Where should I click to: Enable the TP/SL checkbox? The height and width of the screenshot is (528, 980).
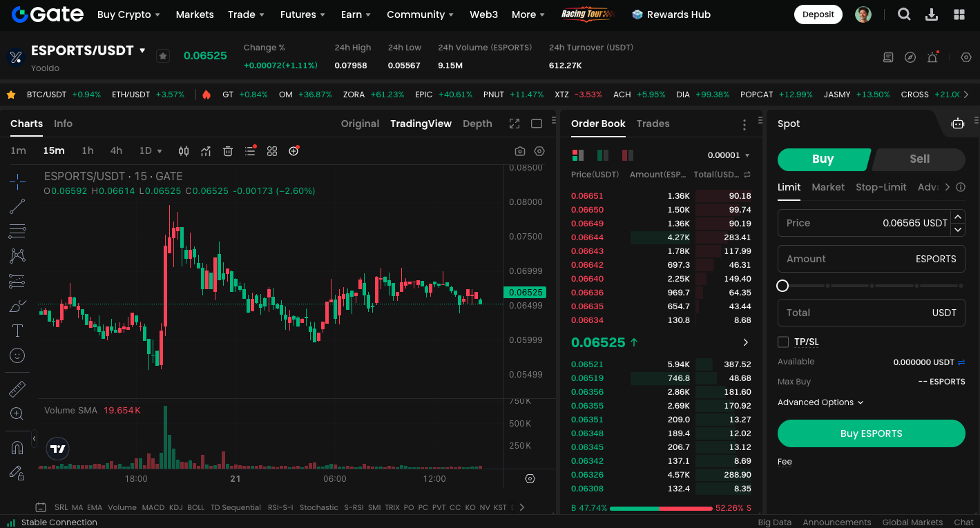point(783,342)
